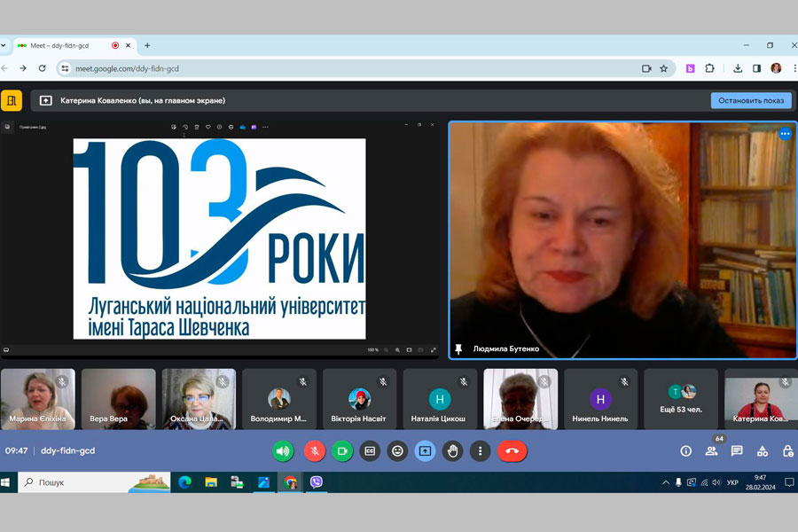Leave call with red hang-up button
The width and height of the screenshot is (798, 532).
pyautogui.click(x=512, y=451)
